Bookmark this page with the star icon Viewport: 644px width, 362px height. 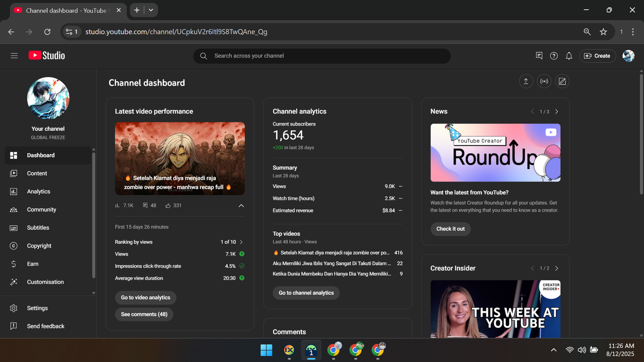click(603, 32)
